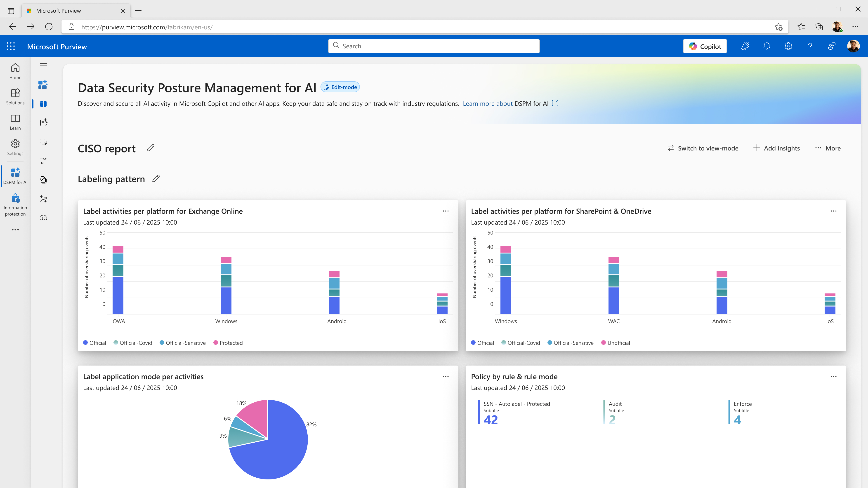Open the sparkle overview icon in sub-navigation
This screenshot has width=868, height=488.
43,84
